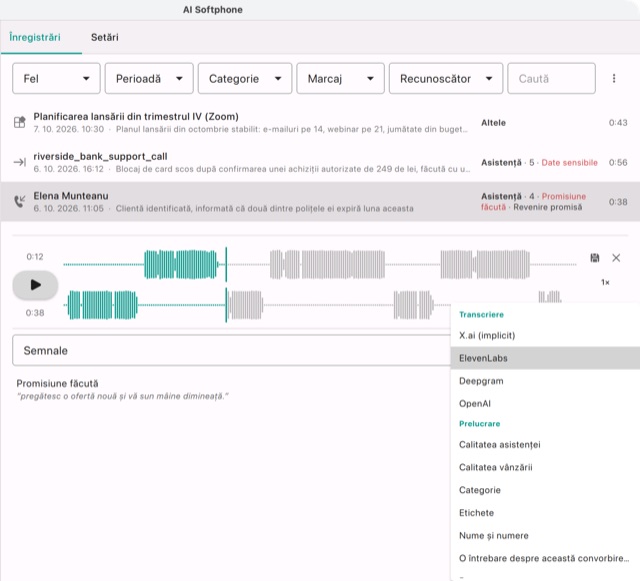This screenshot has width=640, height=581.
Task: Expand the Perioadă filter dropdown
Action: click(x=149, y=78)
